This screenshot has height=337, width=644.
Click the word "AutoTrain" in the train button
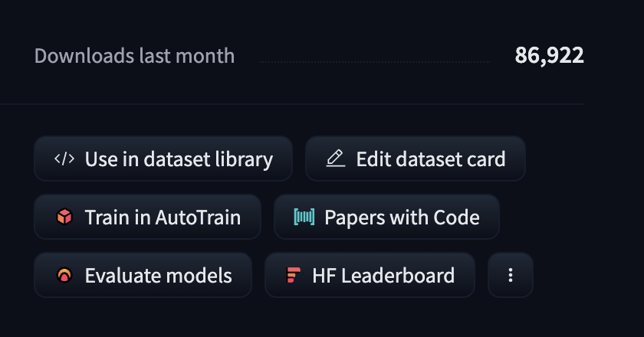[198, 218]
